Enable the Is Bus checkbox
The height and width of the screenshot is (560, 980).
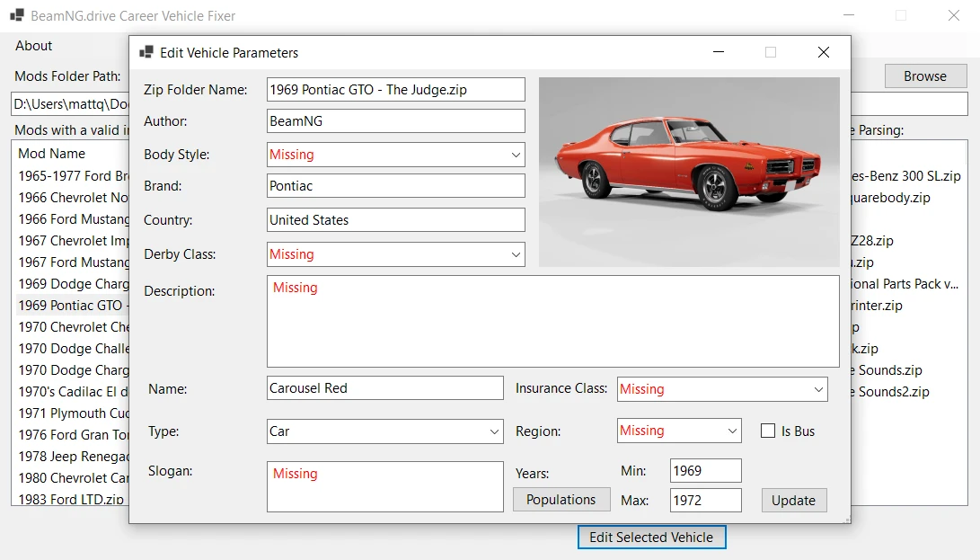click(x=768, y=431)
